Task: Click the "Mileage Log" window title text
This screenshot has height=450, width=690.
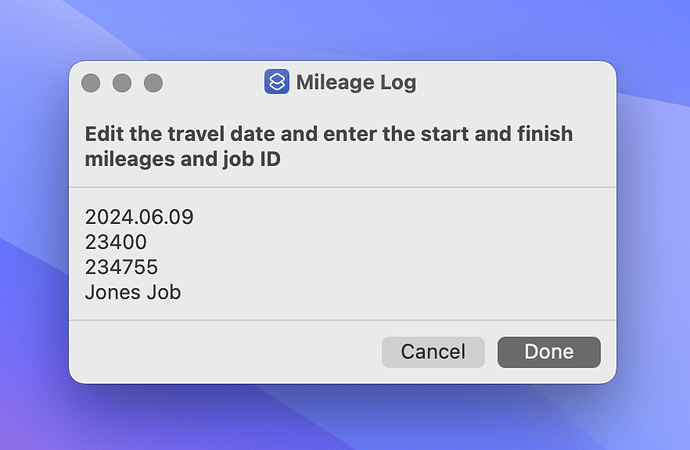Action: click(x=356, y=82)
